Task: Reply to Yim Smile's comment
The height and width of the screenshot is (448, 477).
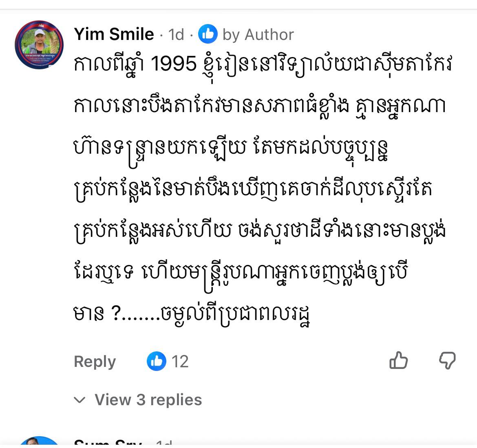Action: click(95, 362)
